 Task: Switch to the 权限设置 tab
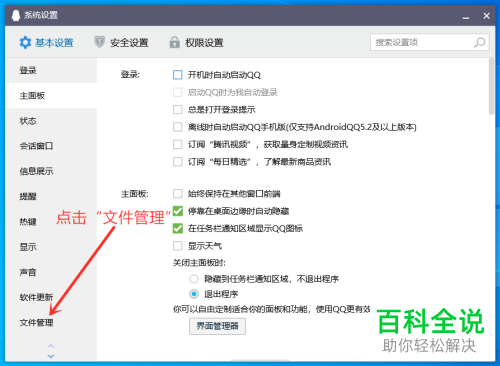click(x=197, y=43)
